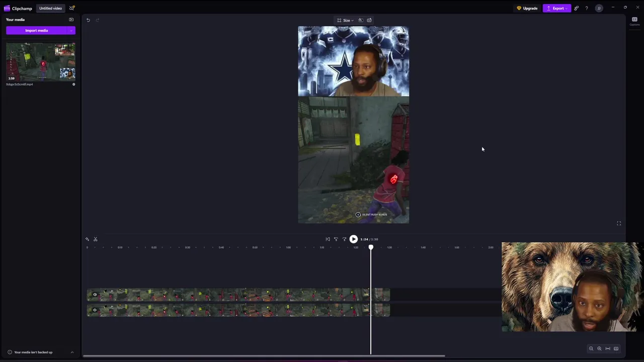Click the share link icon beside Export
Viewport: 644px width, 362px height.
pos(577,8)
